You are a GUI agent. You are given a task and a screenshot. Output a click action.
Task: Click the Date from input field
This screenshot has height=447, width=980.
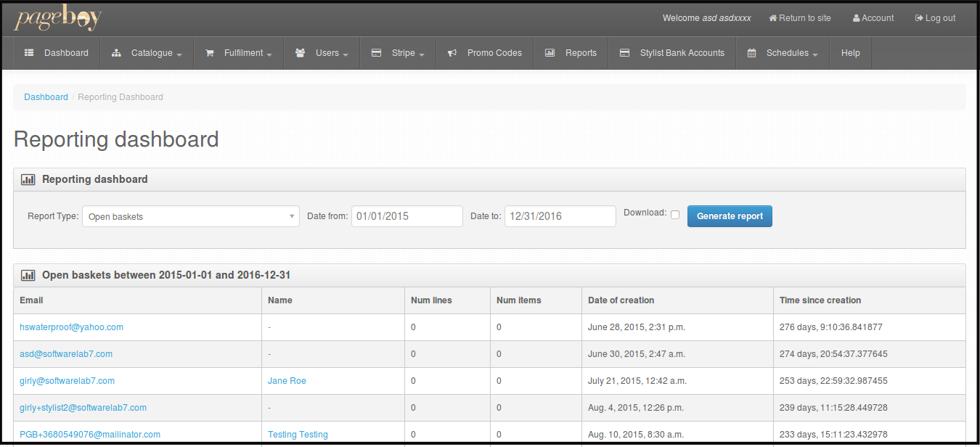[x=407, y=216]
